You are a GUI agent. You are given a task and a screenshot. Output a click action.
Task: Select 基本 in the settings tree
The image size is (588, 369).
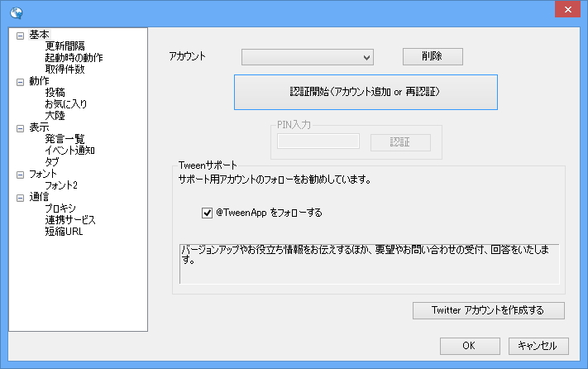40,35
